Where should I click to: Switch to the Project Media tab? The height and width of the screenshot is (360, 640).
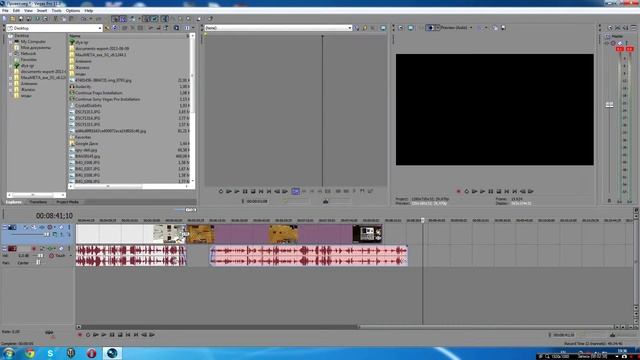pos(67,202)
